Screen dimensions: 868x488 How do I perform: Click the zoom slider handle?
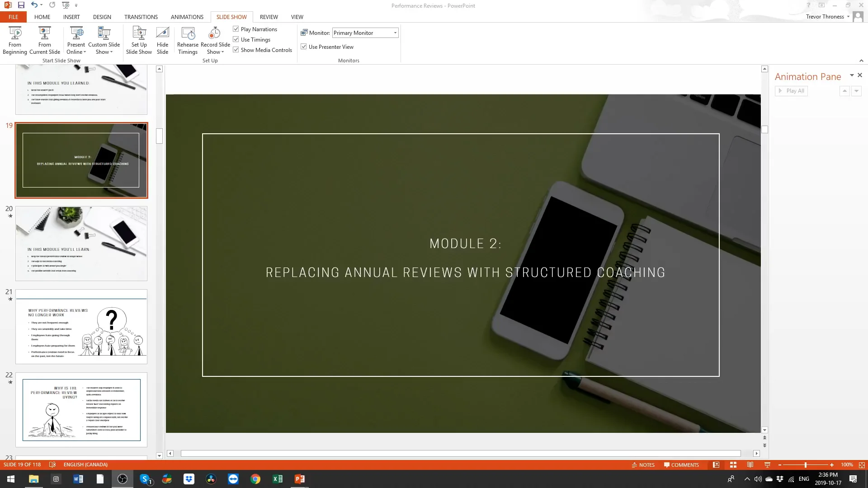[x=806, y=465]
